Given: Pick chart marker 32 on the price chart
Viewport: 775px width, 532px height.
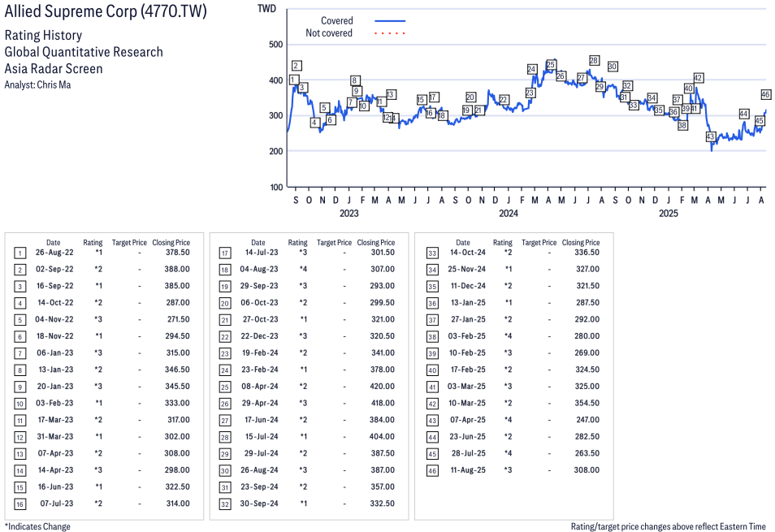Looking at the screenshot, I should click(x=627, y=86).
